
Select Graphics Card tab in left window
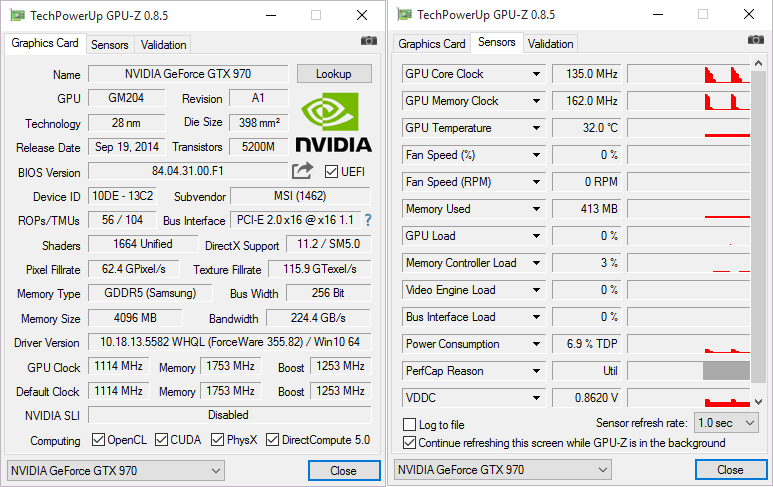45,43
